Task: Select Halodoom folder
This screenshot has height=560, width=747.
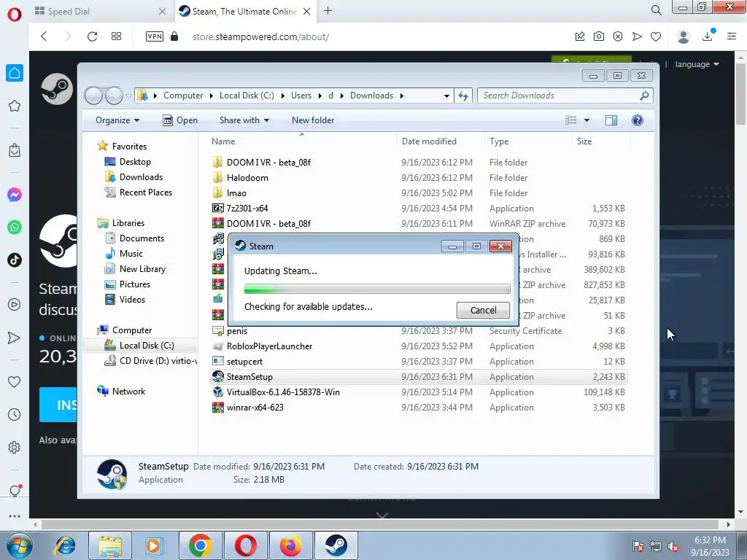Action: (247, 178)
